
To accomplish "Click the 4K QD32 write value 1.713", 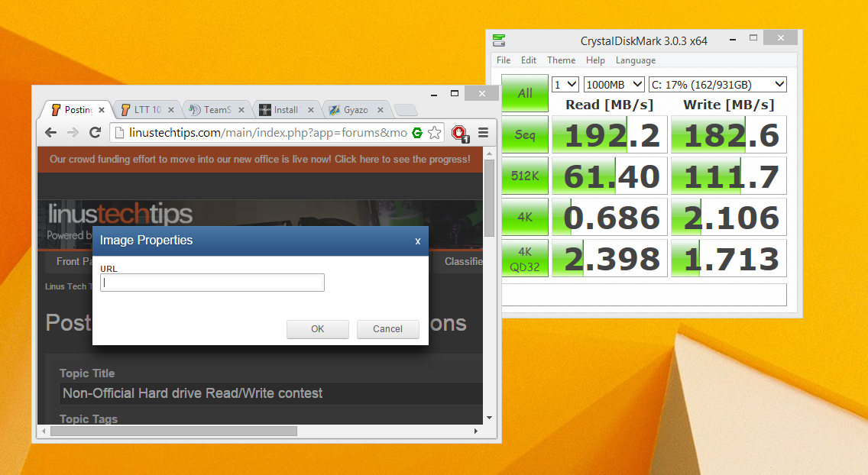I will (728, 258).
